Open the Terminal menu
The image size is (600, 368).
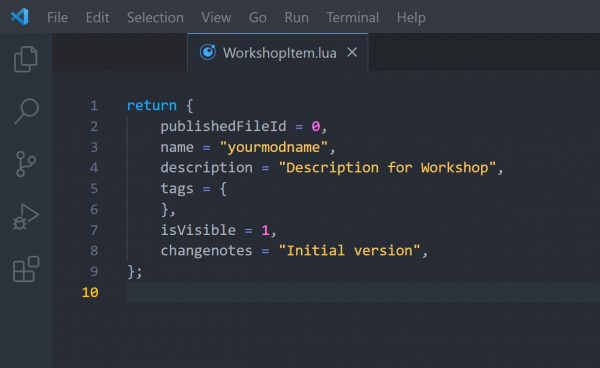[x=352, y=18]
